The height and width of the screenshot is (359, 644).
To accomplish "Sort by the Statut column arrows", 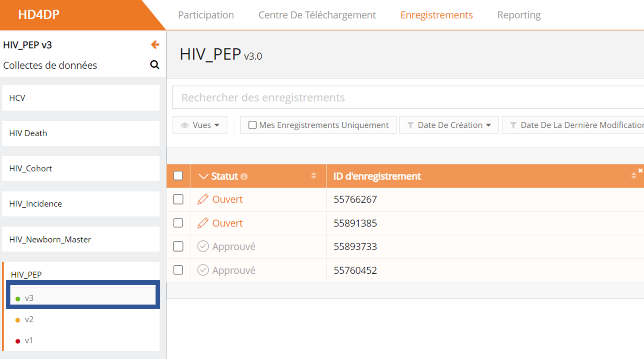I will point(313,176).
